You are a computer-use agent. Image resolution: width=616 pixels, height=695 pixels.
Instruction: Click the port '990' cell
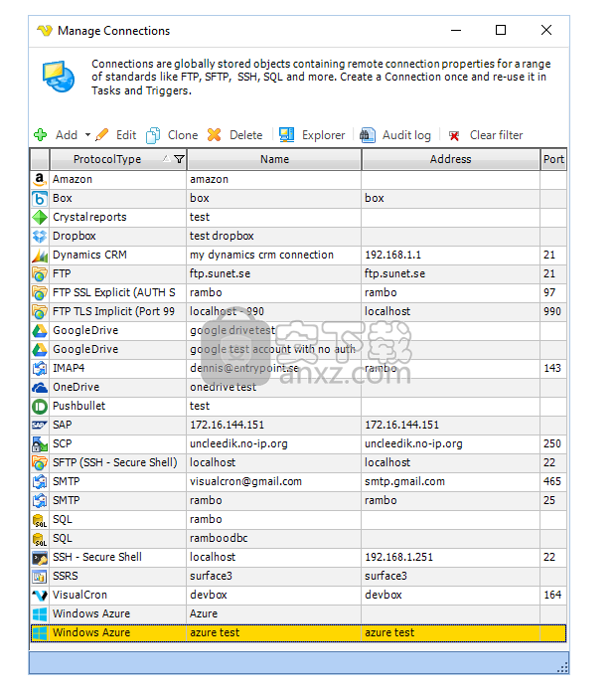[553, 311]
